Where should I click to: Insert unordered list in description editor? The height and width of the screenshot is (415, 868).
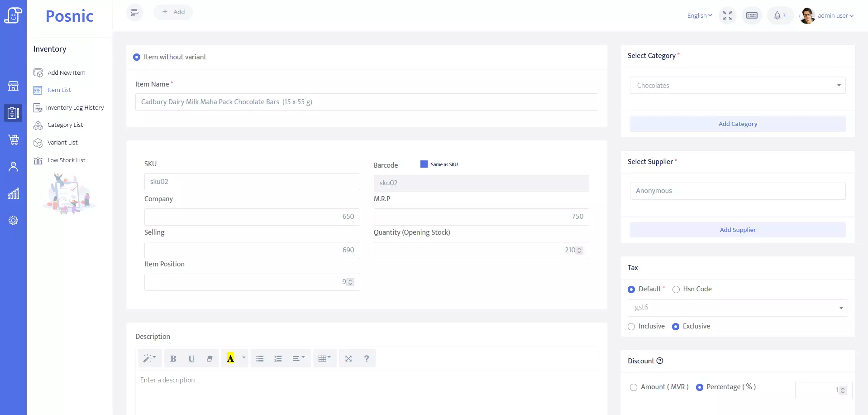point(260,359)
